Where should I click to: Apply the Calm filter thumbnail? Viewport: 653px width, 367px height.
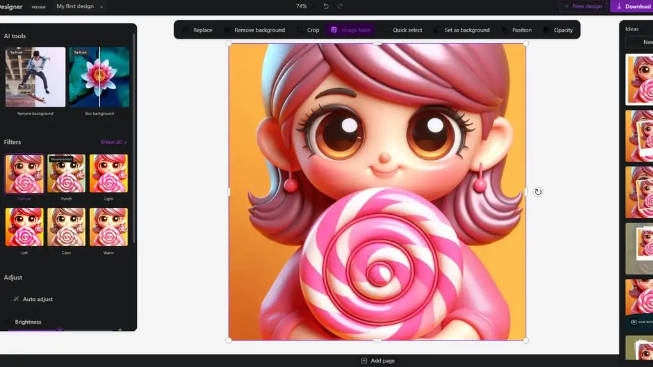(x=66, y=227)
